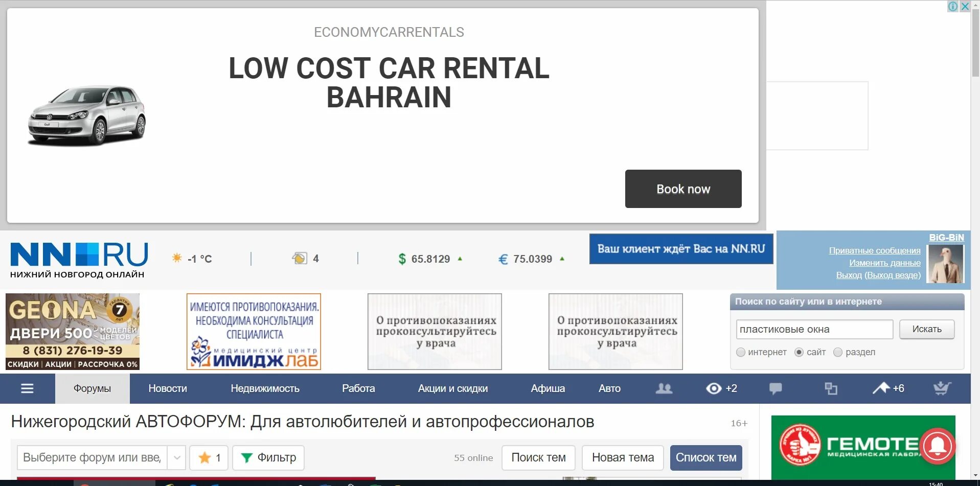Open Изменить данные link
The height and width of the screenshot is (486, 980).
pos(885,263)
